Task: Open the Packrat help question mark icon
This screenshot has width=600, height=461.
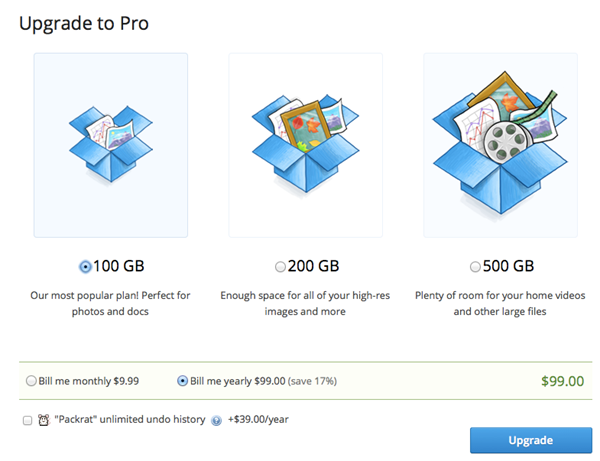Action: click(x=215, y=420)
